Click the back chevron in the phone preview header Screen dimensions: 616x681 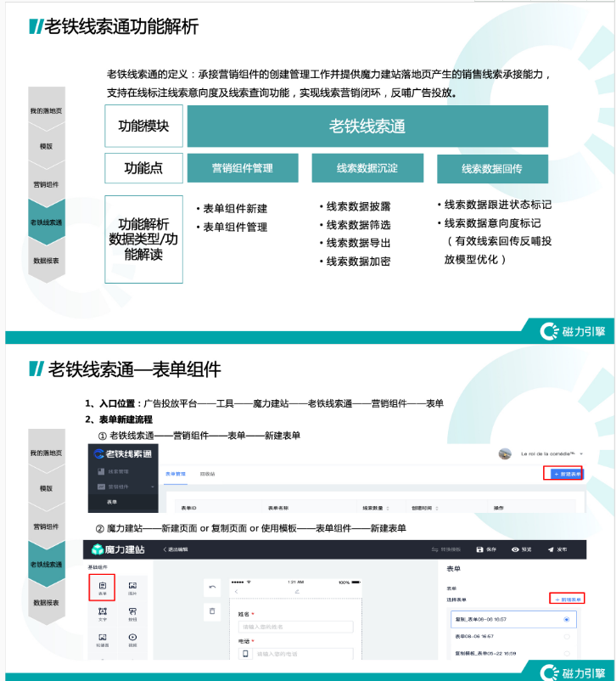pyautogui.click(x=237, y=592)
